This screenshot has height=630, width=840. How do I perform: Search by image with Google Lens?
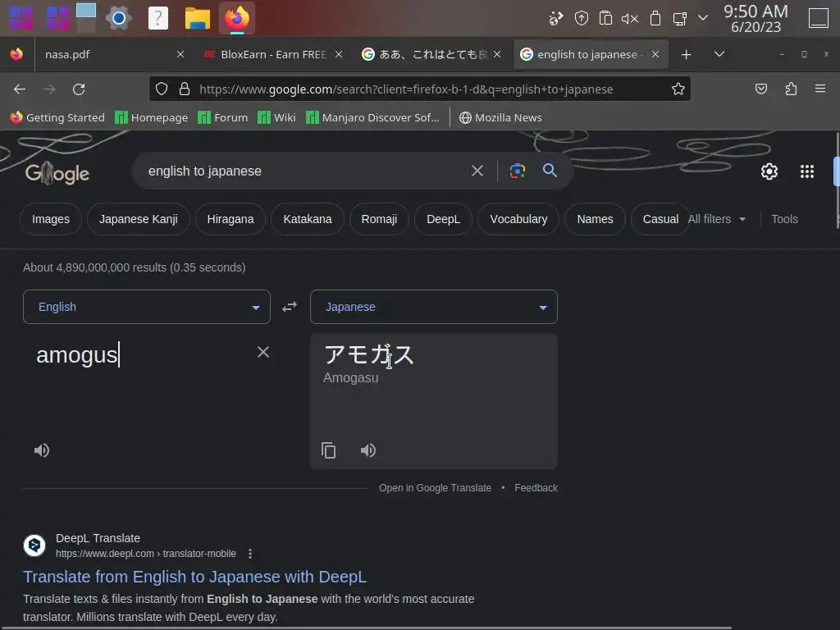(517, 171)
